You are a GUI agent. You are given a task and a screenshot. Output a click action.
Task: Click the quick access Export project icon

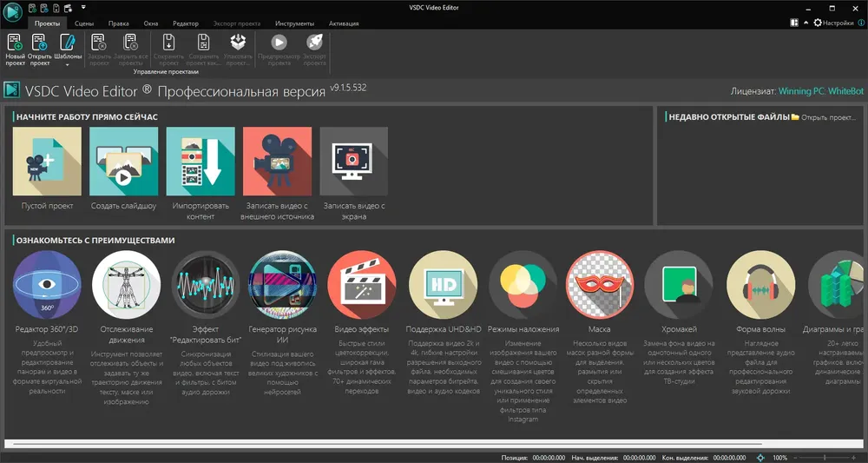[68, 8]
